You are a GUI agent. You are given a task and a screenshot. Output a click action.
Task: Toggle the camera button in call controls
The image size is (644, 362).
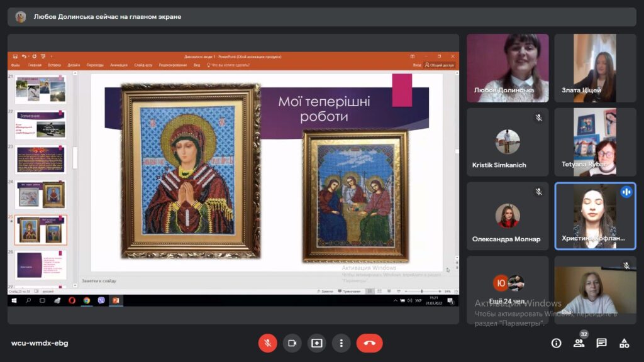coord(292,343)
